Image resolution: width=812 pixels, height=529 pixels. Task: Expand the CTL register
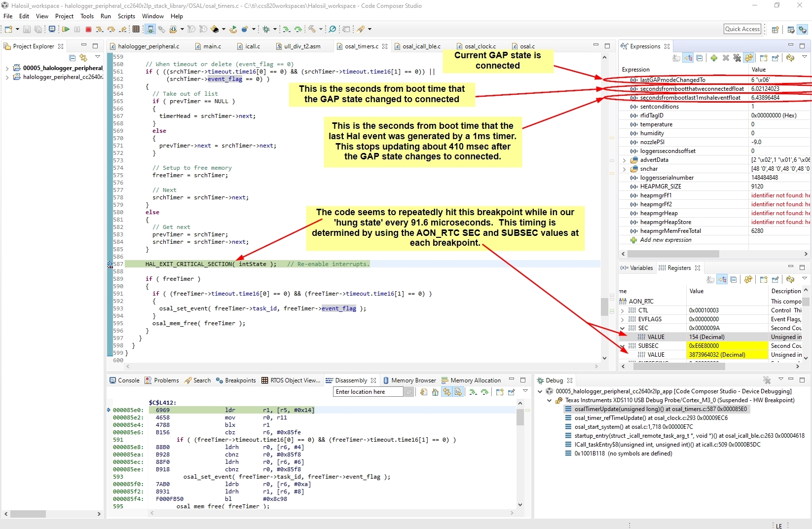623,310
